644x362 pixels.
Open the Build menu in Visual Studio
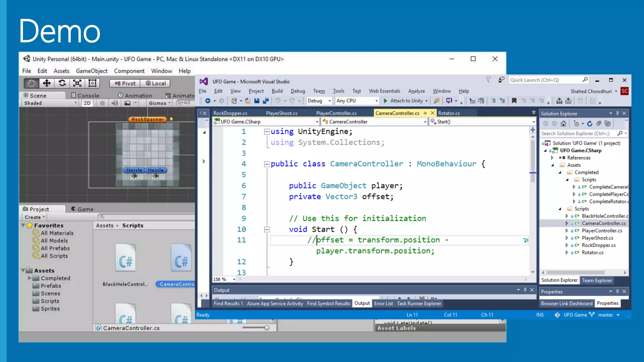pos(277,91)
